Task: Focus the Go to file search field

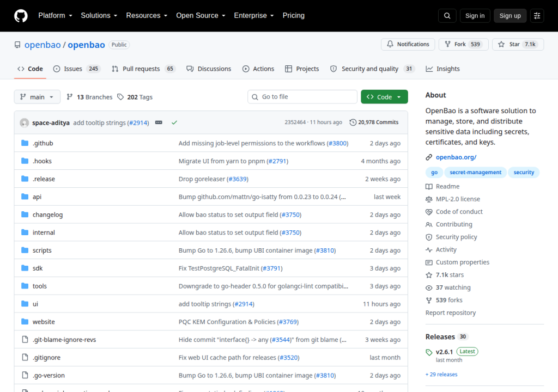Action: 302,97
